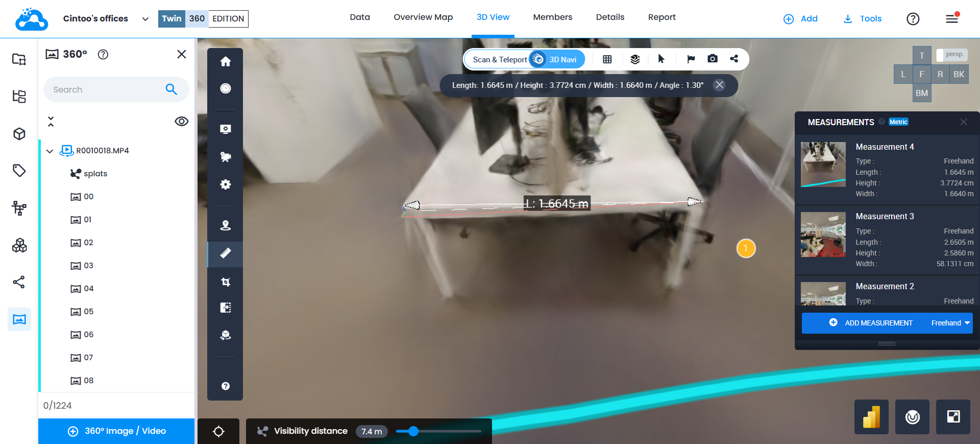Click the Home view icon
The height and width of the screenshot is (444, 980).
coord(225,62)
